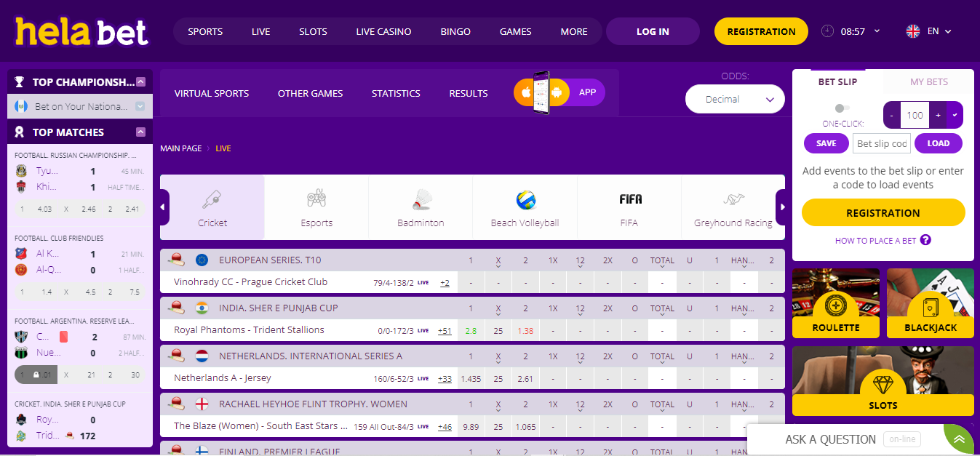Click the LOAD bet slip button
This screenshot has height=456, width=980.
click(x=938, y=143)
